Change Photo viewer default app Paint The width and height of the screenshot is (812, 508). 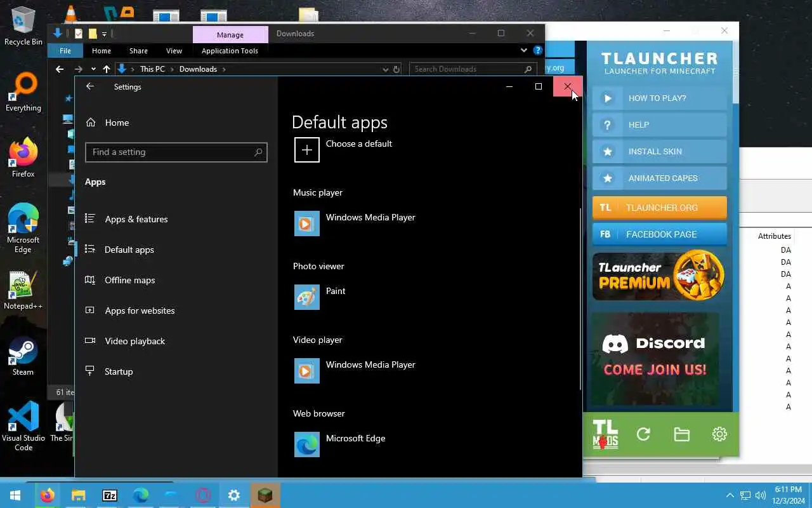coord(320,297)
